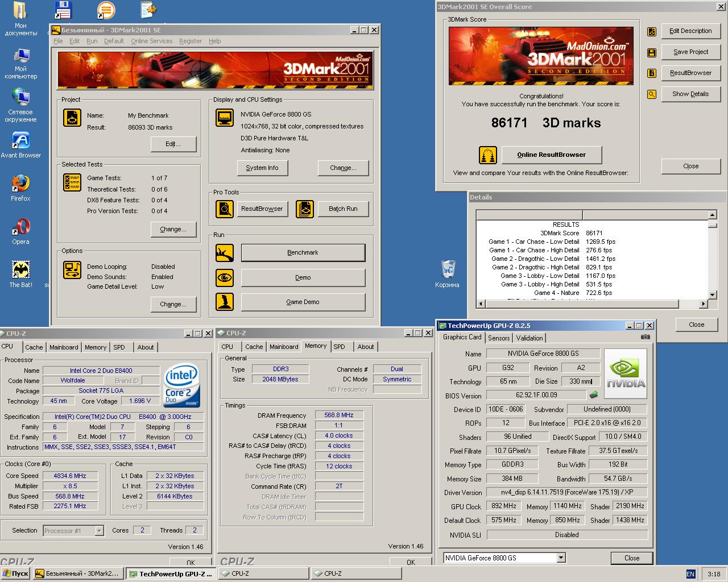Open the GPU selection dropdown in GPU-Z
The image size is (728, 582).
(561, 558)
